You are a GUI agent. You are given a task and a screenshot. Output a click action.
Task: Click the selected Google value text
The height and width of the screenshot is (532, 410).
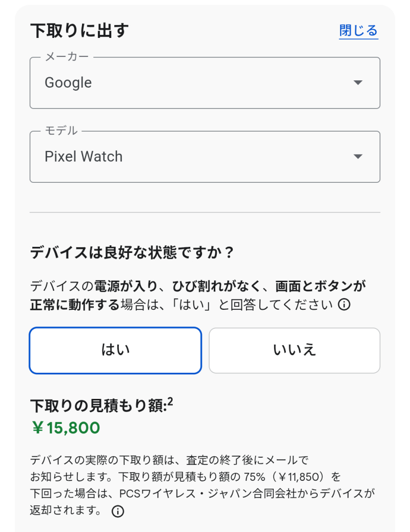point(68,83)
